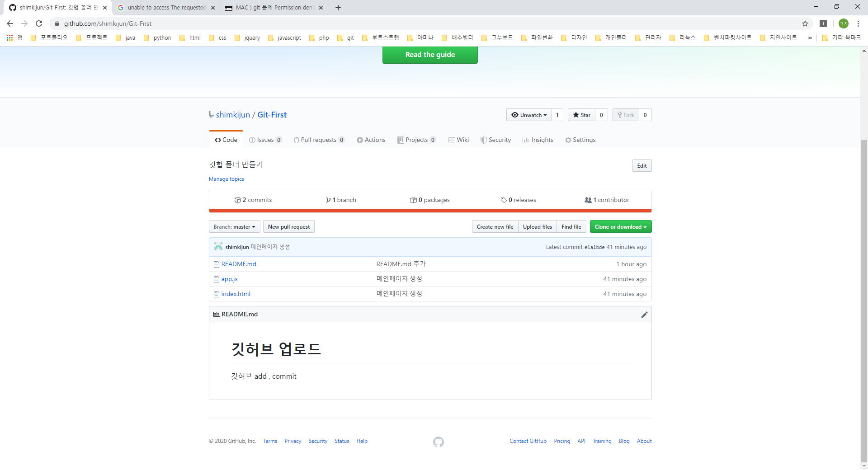Click the language color bar under repo stats
This screenshot has height=470, width=868.
point(430,211)
